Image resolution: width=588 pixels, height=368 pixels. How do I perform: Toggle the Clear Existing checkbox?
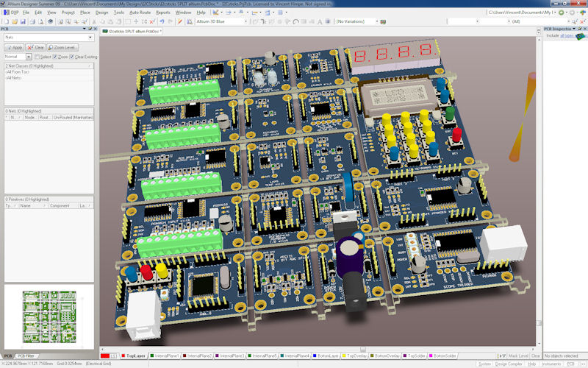(71, 57)
